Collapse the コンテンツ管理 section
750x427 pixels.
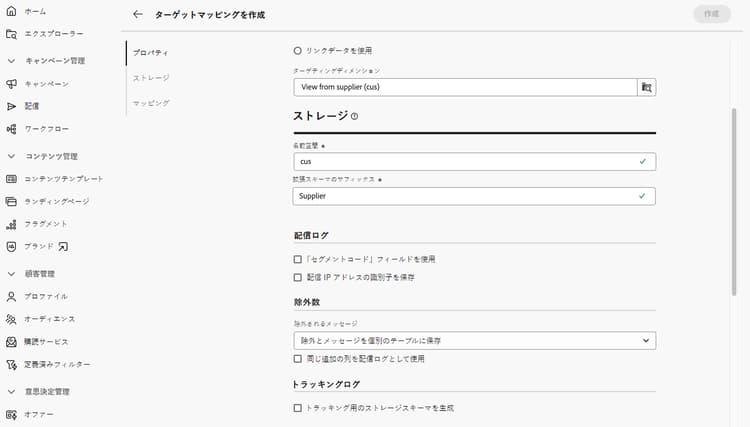click(12, 156)
